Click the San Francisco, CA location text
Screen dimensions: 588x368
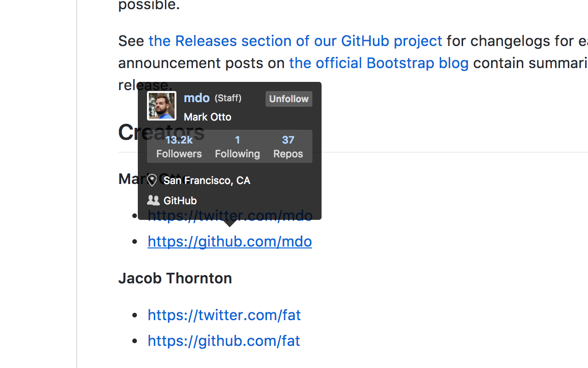click(206, 180)
